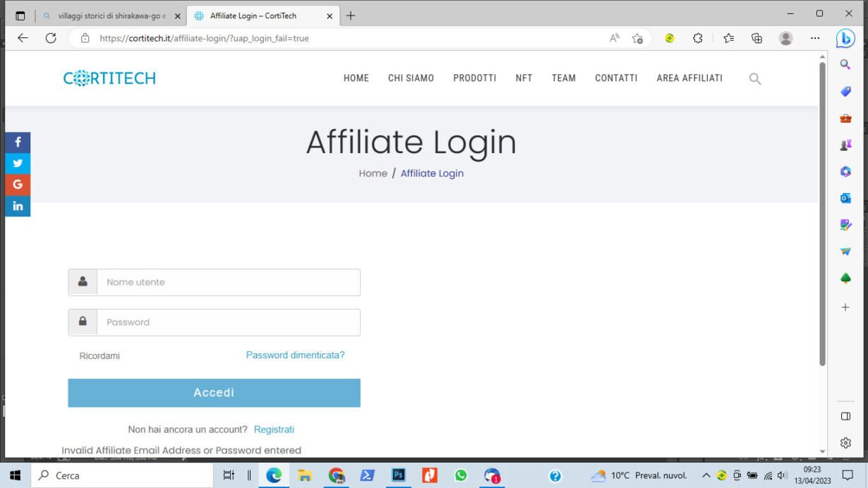The height and width of the screenshot is (488, 868).
Task: Toggle the Ricordami remember-me option
Action: pyautogui.click(x=100, y=356)
